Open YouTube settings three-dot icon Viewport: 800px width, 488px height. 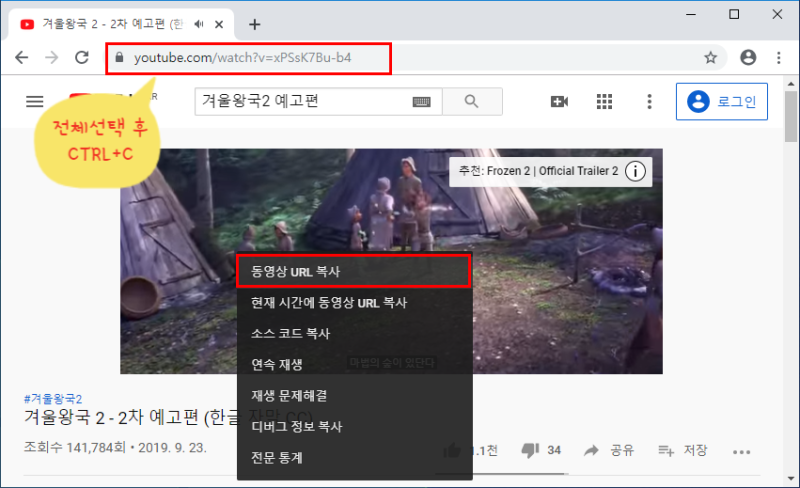(649, 102)
